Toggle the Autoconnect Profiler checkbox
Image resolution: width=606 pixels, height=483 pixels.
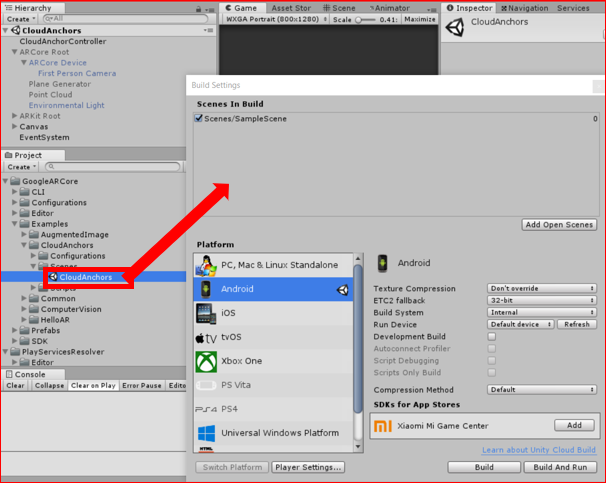(x=492, y=349)
